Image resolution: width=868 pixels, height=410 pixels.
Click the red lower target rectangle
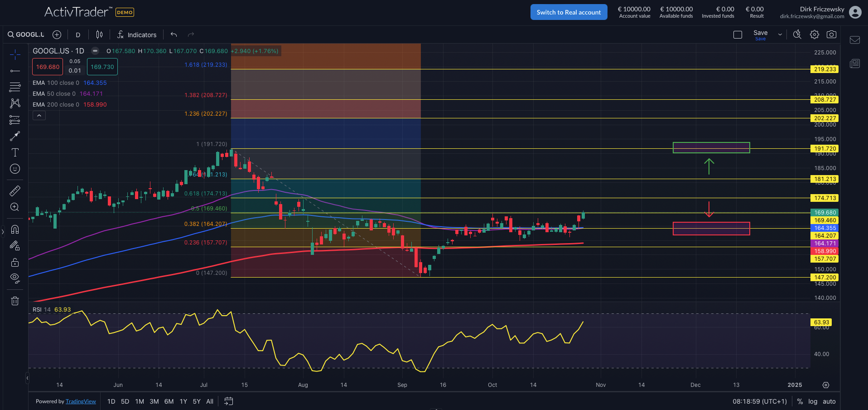click(x=711, y=229)
